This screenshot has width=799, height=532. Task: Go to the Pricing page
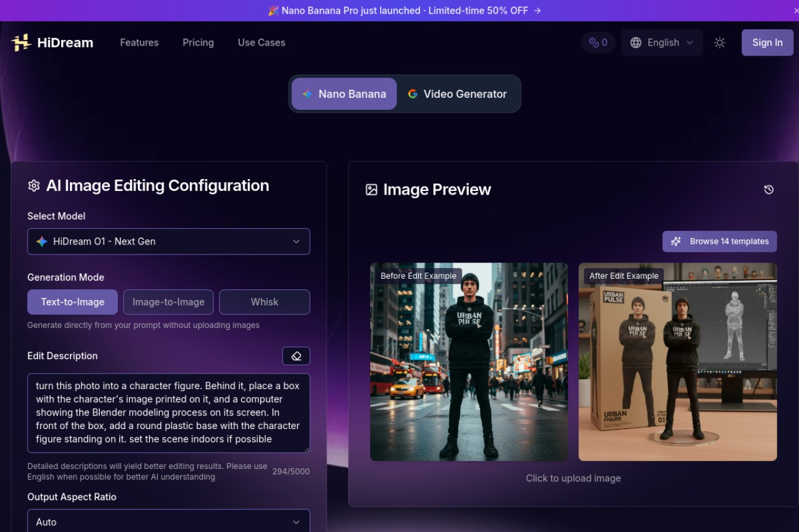coord(199,42)
